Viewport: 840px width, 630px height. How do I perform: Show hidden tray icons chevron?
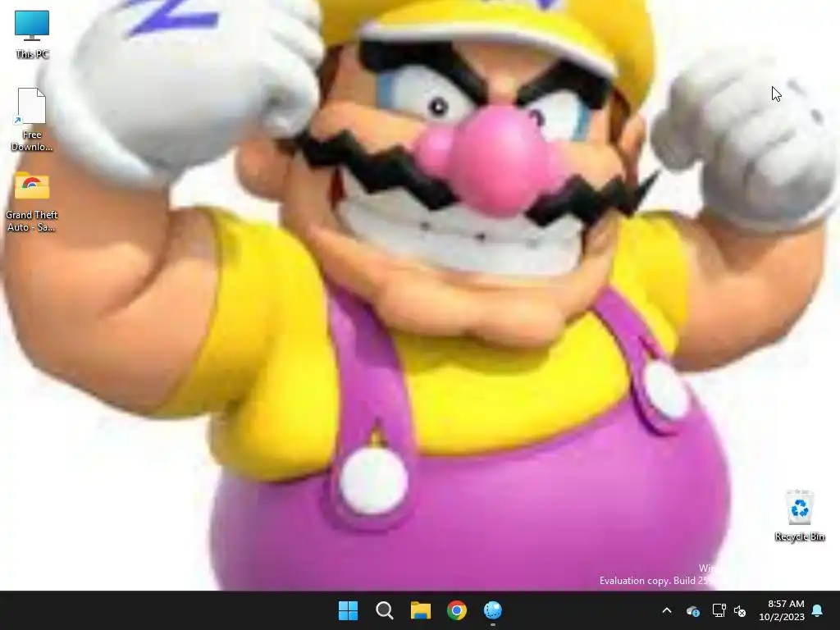(667, 610)
